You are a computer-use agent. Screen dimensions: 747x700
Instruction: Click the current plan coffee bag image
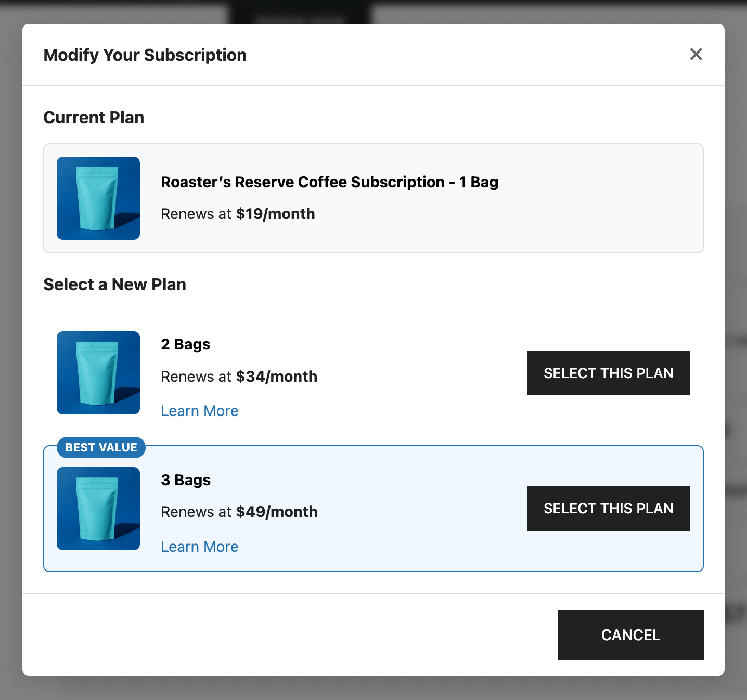(98, 198)
